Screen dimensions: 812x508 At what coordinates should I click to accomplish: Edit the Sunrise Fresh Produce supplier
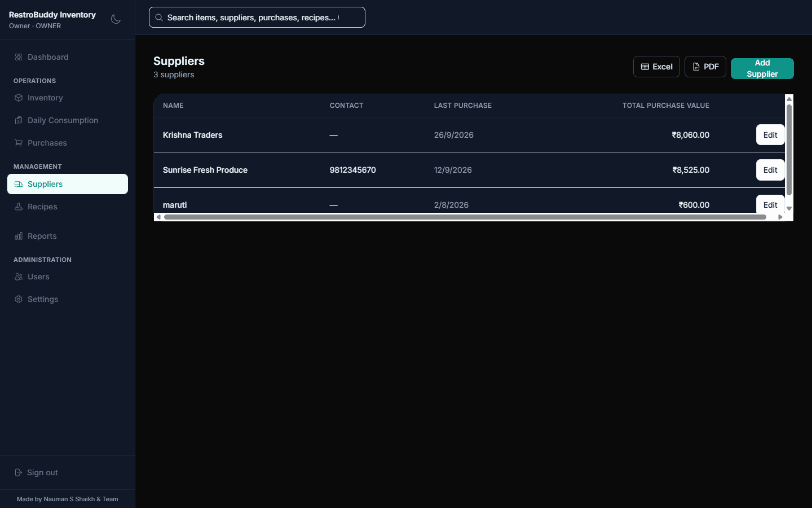[x=770, y=170]
